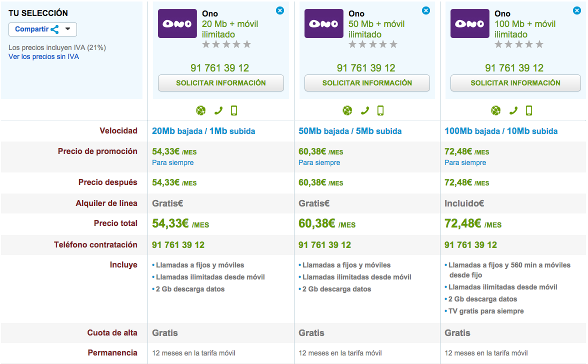Click the 'Cuota de alta' row label
Image resolution: width=588 pixels, height=364 pixels.
pyautogui.click(x=112, y=333)
